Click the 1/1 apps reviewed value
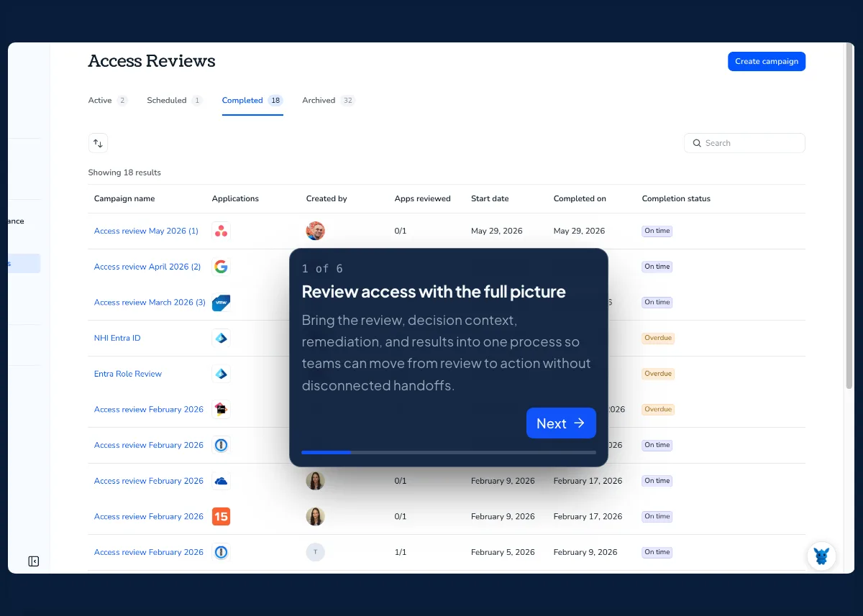Image resolution: width=863 pixels, height=616 pixels. [401, 552]
